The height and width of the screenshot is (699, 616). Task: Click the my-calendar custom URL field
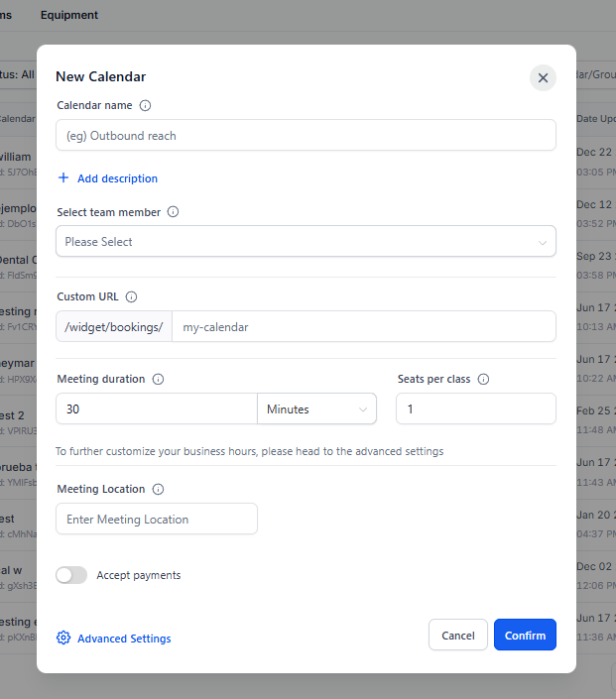coord(363,326)
